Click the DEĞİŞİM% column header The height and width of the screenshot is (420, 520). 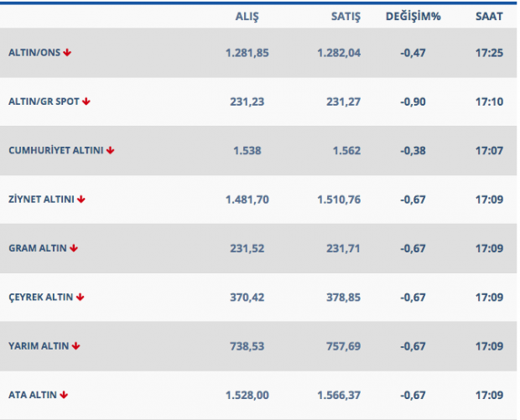pyautogui.click(x=413, y=16)
